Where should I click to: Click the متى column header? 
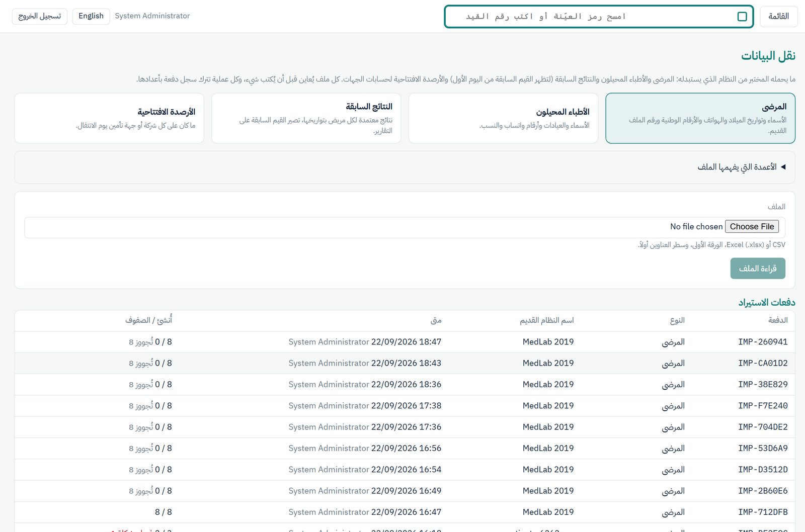coord(436,320)
